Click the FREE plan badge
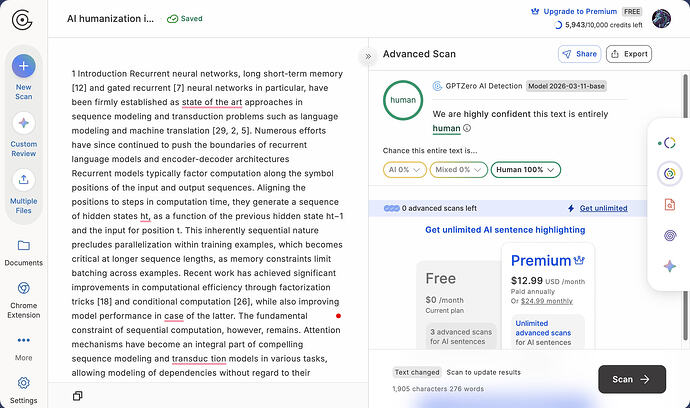 632,11
